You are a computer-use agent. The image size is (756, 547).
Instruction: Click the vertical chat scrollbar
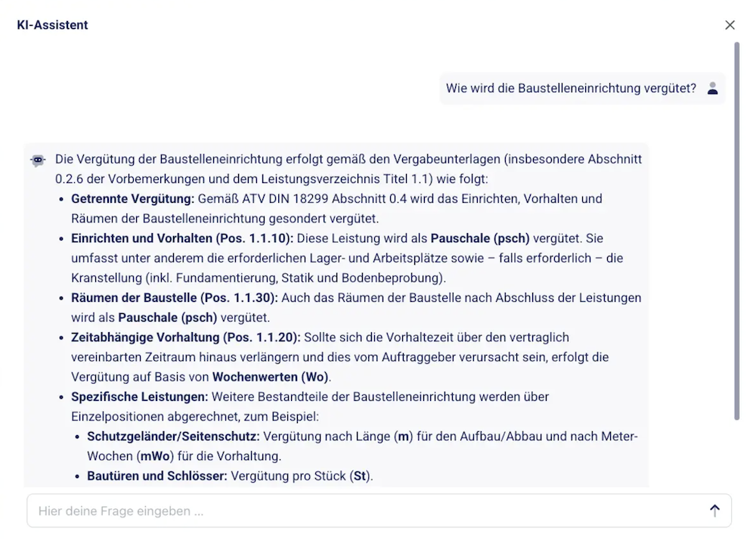point(737,227)
